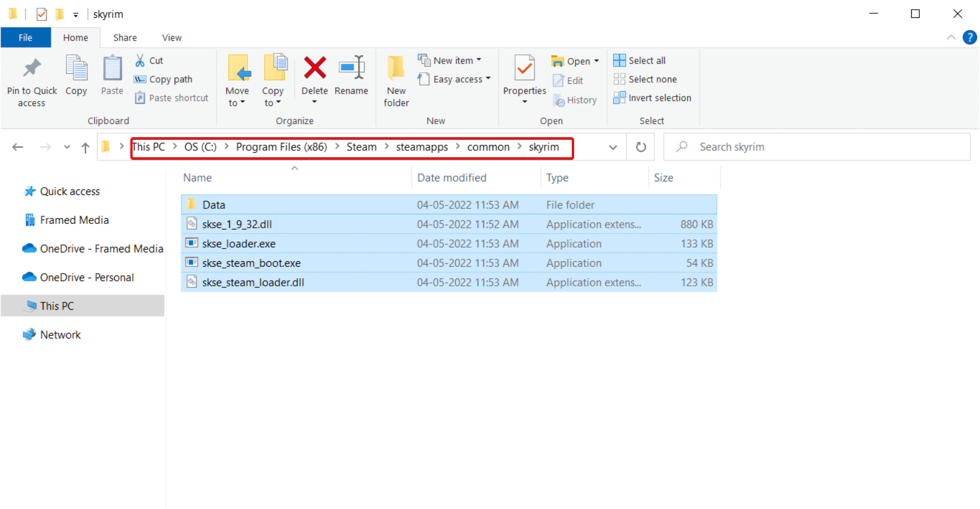
Task: Switch to the Home ribbon tab
Action: pos(76,37)
